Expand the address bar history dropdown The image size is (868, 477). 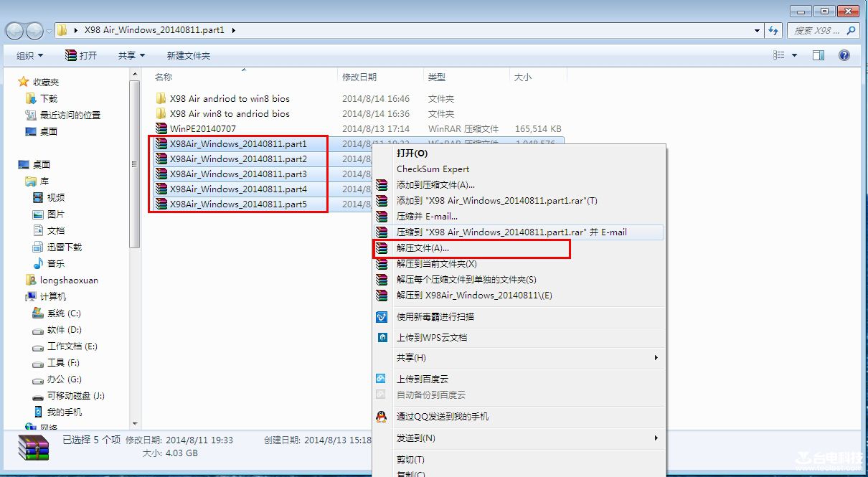(x=758, y=31)
